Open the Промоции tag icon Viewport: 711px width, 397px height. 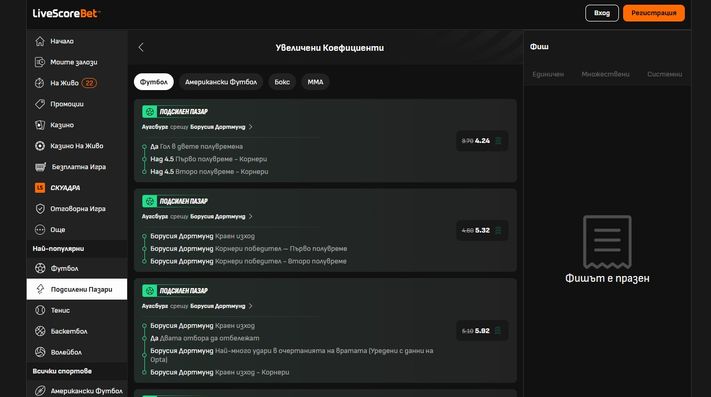point(40,104)
